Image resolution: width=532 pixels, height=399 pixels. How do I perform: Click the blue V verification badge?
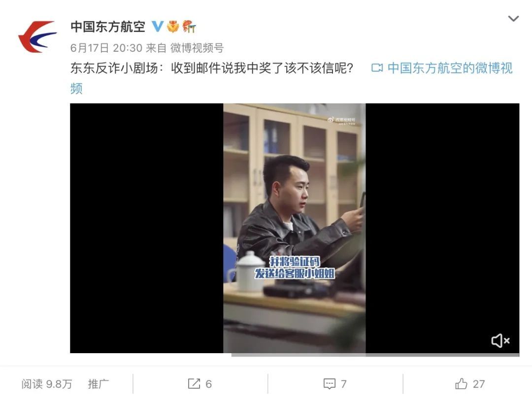[157, 26]
